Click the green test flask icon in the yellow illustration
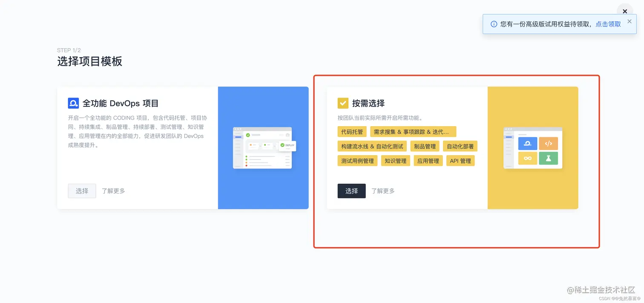 pos(549,158)
